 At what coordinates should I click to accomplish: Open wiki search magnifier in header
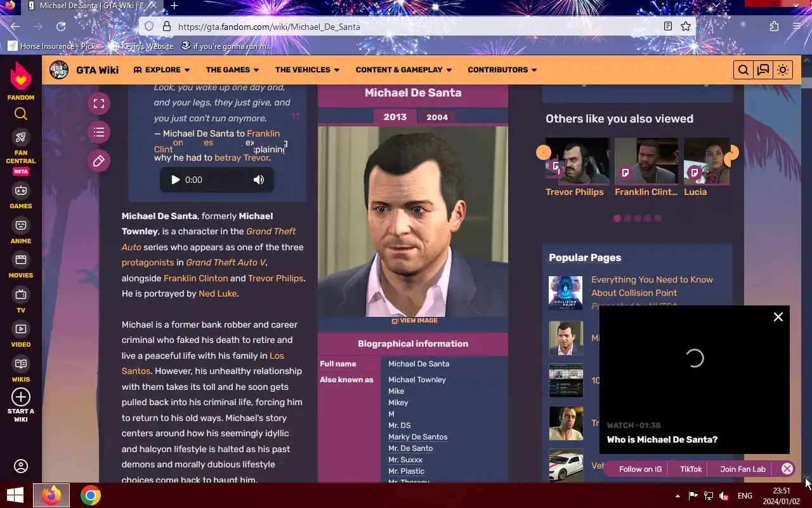(743, 70)
